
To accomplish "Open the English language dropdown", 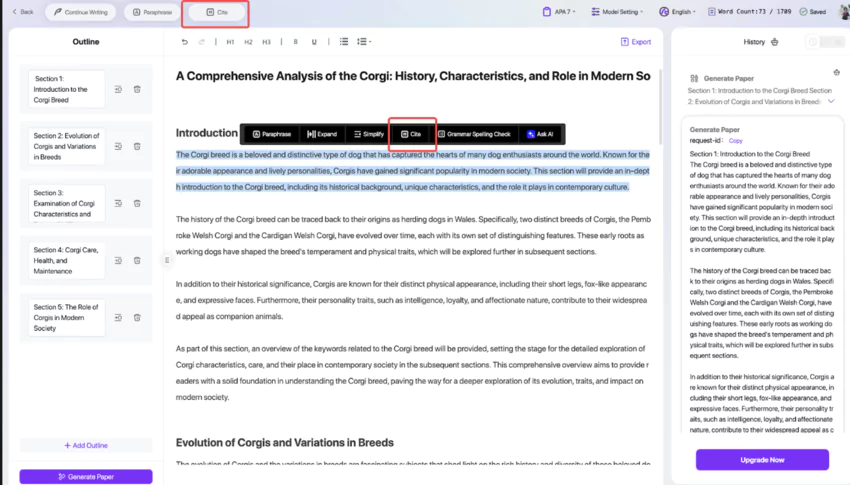I will click(x=678, y=12).
